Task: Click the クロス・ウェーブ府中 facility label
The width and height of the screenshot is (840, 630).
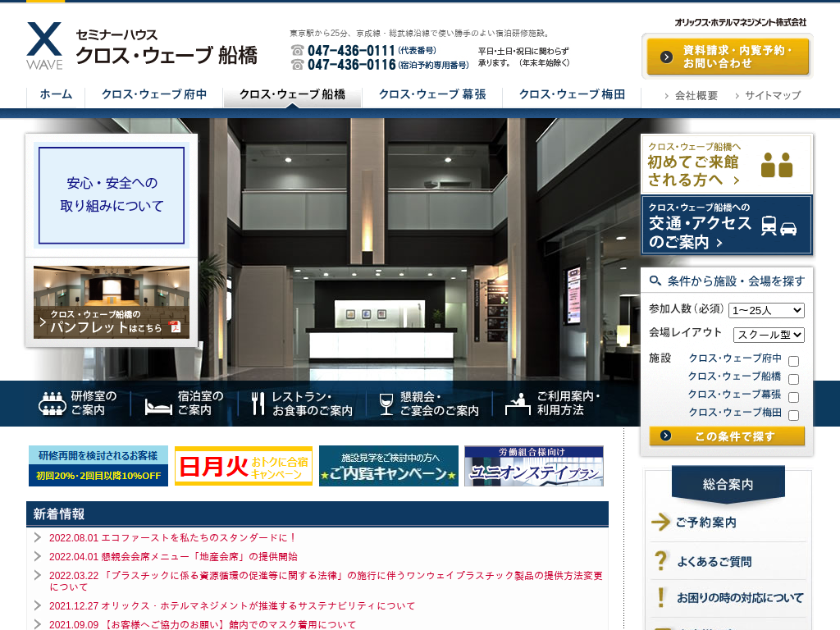Action: tap(734, 358)
